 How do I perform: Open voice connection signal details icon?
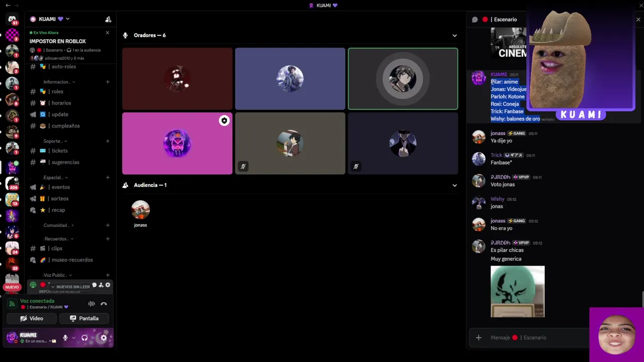click(12, 304)
